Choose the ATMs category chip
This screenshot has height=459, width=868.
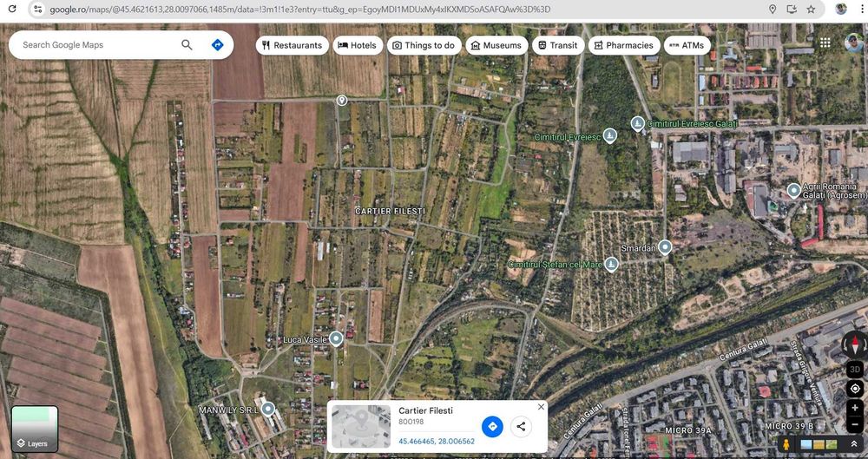point(687,45)
